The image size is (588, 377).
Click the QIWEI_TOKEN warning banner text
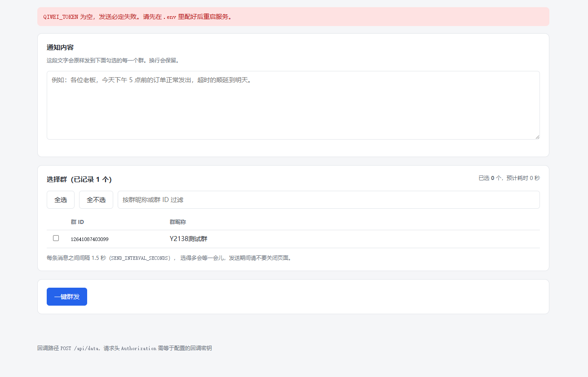(137, 17)
